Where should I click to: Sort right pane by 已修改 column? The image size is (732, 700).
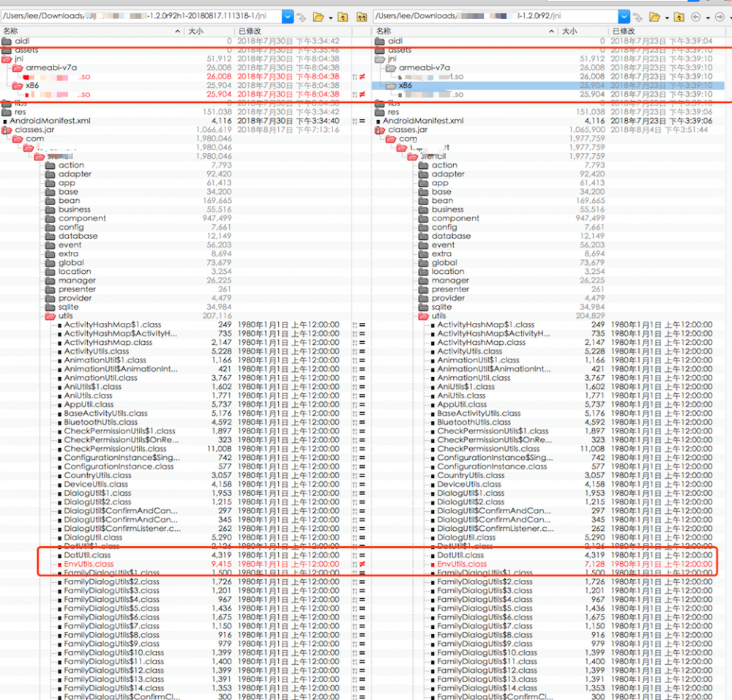click(x=623, y=31)
